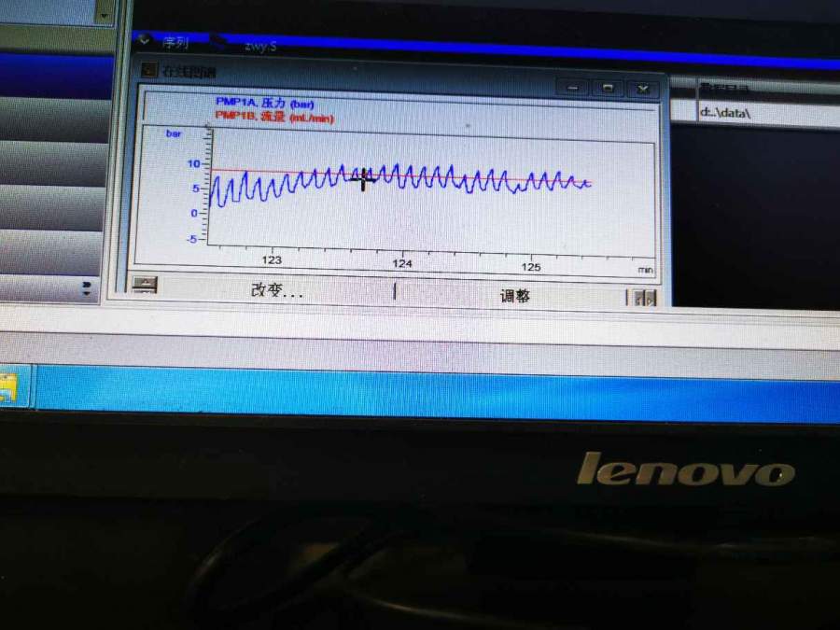Maximize the online plot window

tap(608, 88)
